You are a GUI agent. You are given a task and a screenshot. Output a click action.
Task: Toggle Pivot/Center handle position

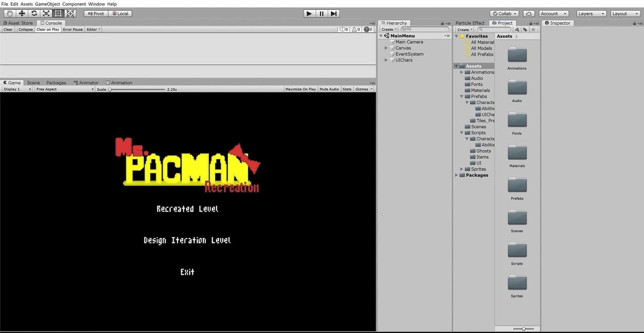pyautogui.click(x=96, y=14)
